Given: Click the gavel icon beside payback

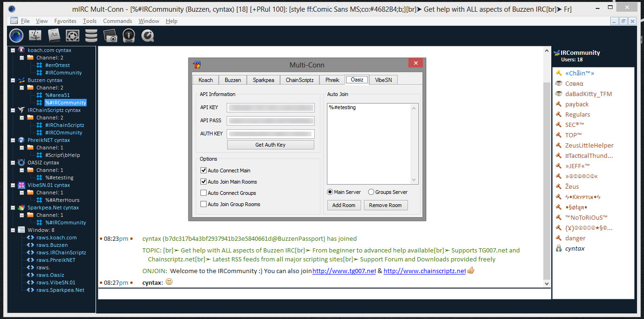Looking at the screenshot, I should [559, 104].
